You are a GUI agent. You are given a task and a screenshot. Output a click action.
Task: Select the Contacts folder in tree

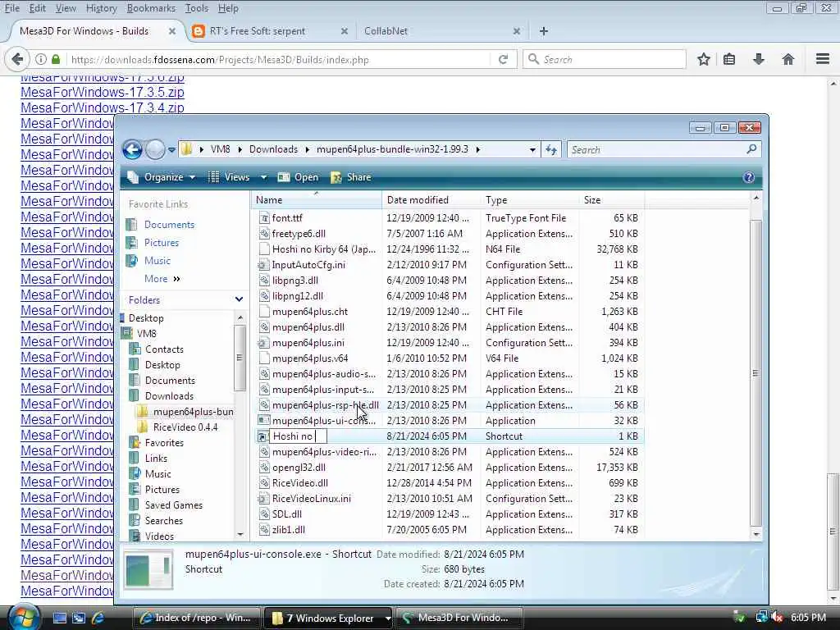(164, 349)
